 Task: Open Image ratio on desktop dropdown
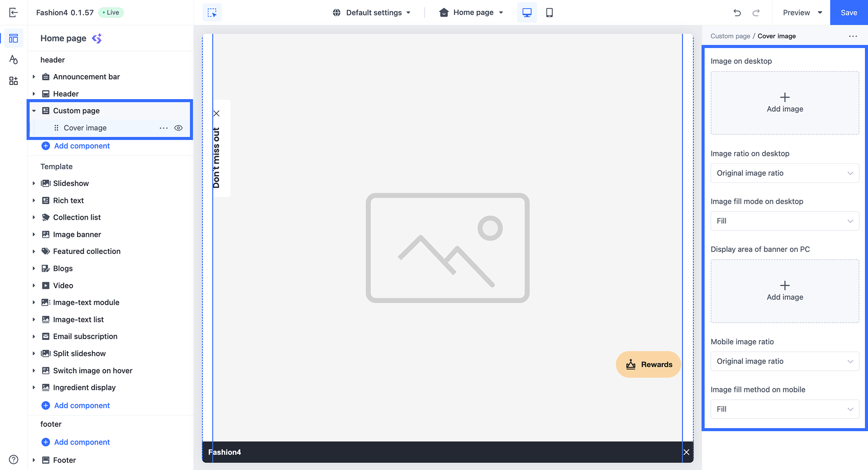point(785,173)
